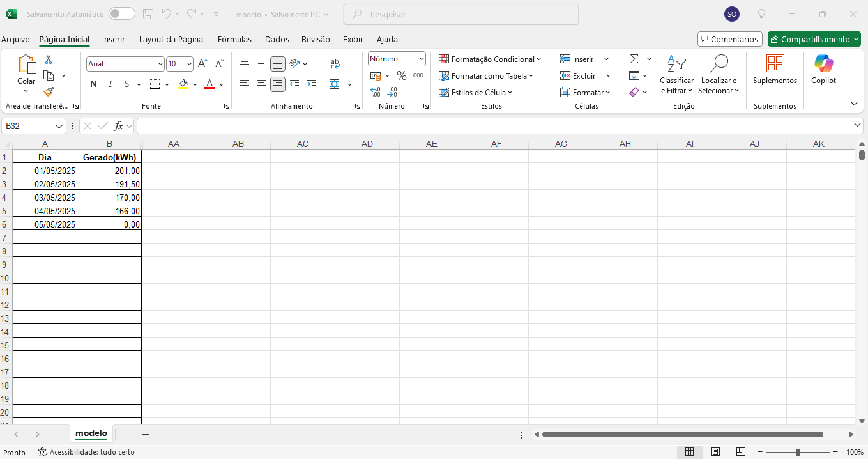
Task: Expand the Formatação Condicional menu
Action: [x=490, y=59]
